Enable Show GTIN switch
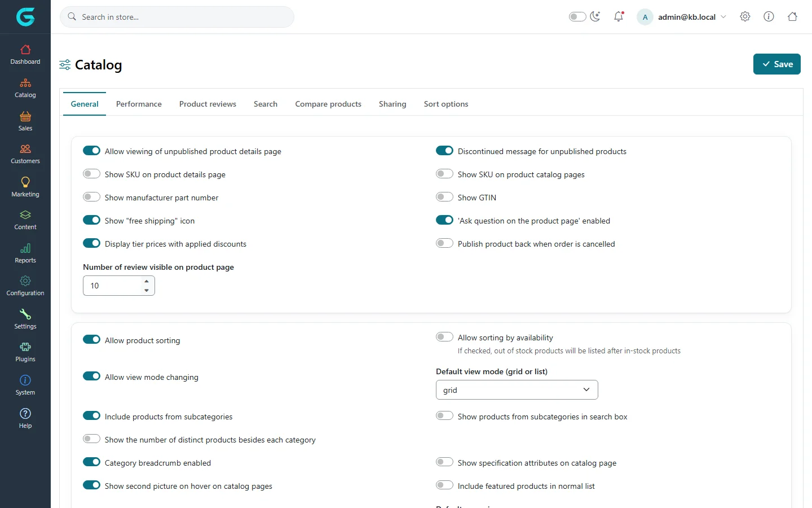The image size is (812, 508). [x=444, y=197]
